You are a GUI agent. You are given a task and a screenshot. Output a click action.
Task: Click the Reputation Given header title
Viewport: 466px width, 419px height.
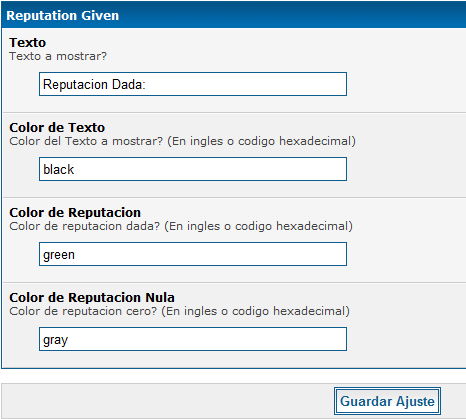[x=63, y=16]
